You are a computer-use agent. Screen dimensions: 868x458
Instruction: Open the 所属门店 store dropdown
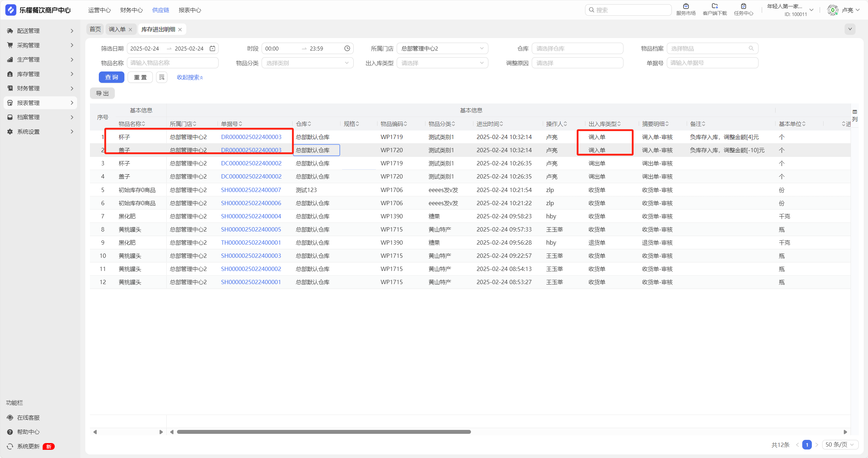[442, 48]
